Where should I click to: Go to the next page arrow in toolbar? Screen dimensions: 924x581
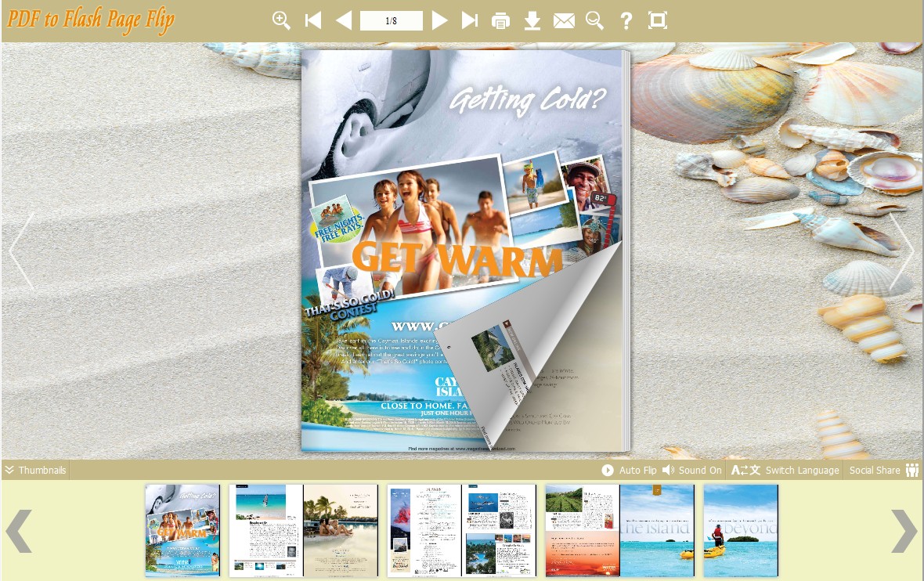tap(439, 20)
